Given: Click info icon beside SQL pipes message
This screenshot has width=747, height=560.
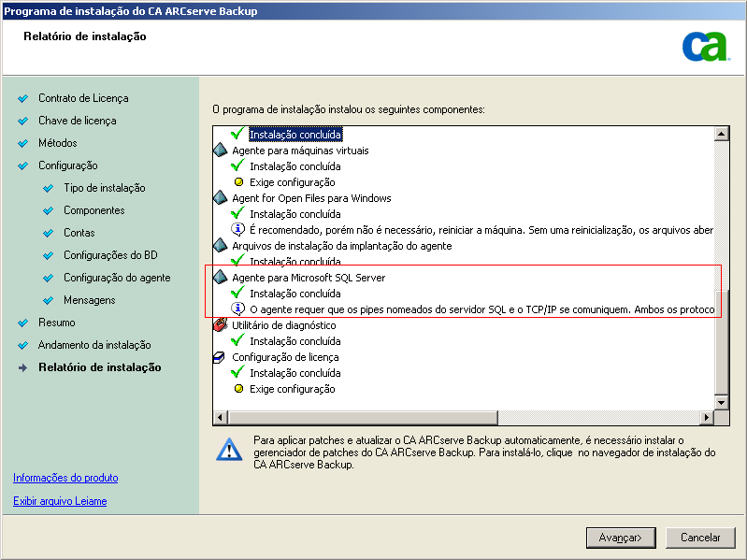Looking at the screenshot, I should [237, 309].
